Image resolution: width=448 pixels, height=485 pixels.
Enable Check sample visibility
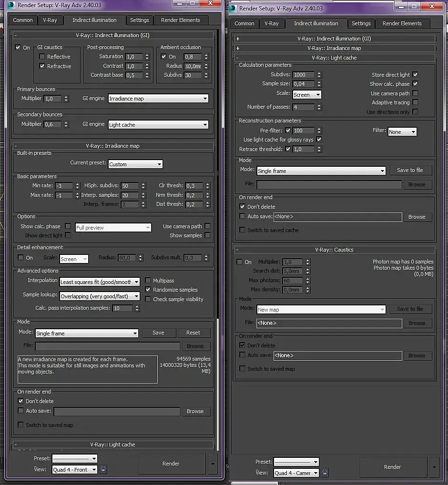tap(148, 299)
